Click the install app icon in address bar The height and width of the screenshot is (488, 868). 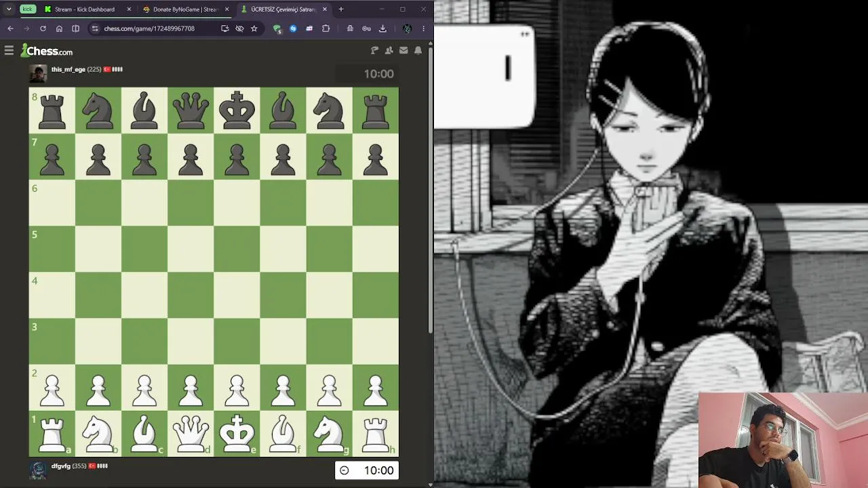tap(224, 28)
